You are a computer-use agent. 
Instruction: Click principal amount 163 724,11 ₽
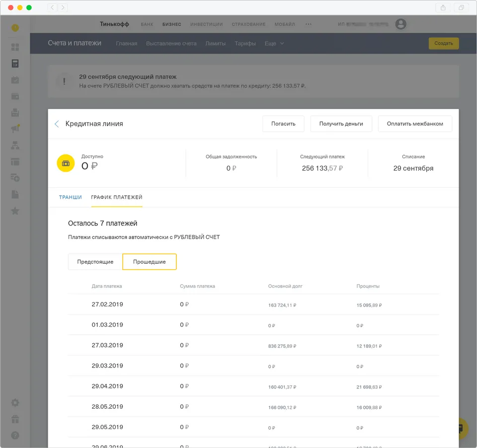click(x=282, y=305)
